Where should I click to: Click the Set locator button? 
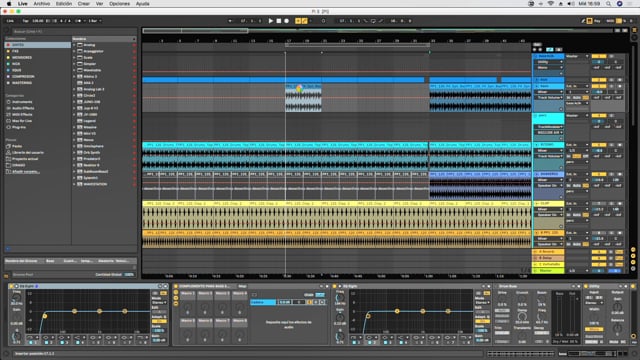tap(537, 44)
